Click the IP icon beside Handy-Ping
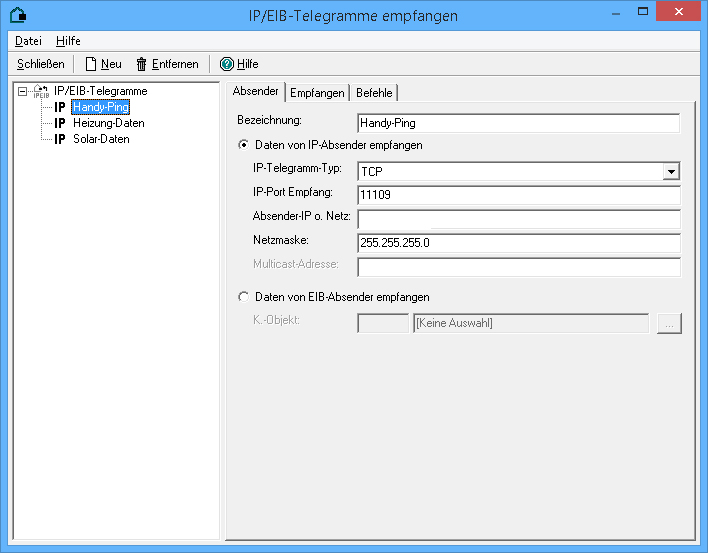The width and height of the screenshot is (708, 553). [x=60, y=107]
